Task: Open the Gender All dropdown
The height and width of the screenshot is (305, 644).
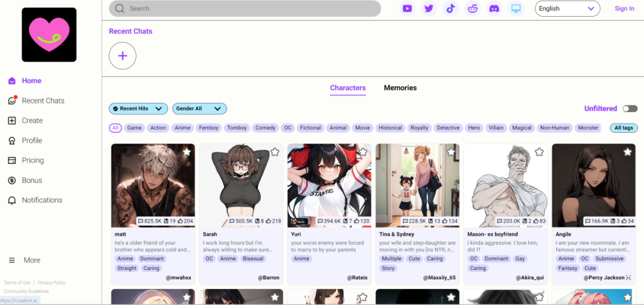Action: tap(199, 108)
